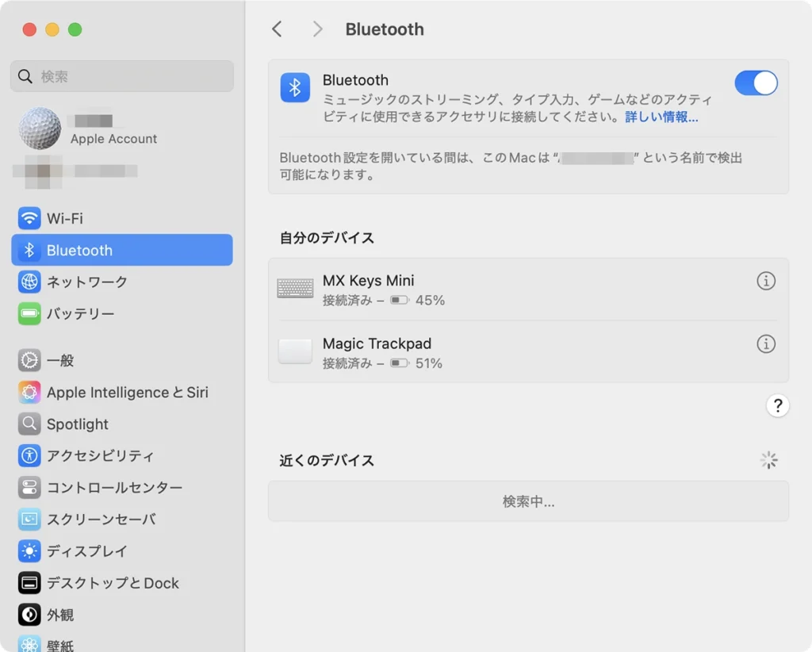
Task: Click the 近くのデバイス heading
Action: [326, 460]
